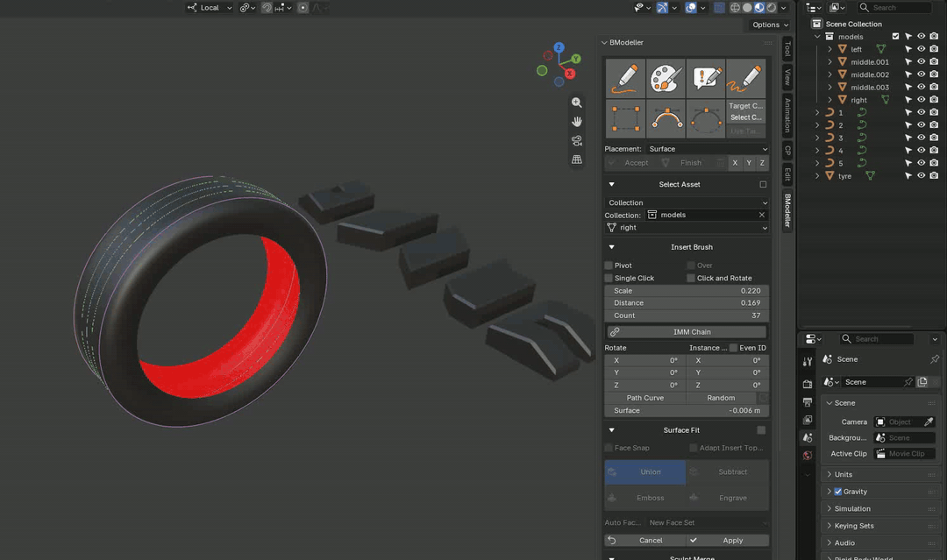Select the Union boolean mode button
Image resolution: width=947 pixels, height=560 pixels.
pos(645,472)
